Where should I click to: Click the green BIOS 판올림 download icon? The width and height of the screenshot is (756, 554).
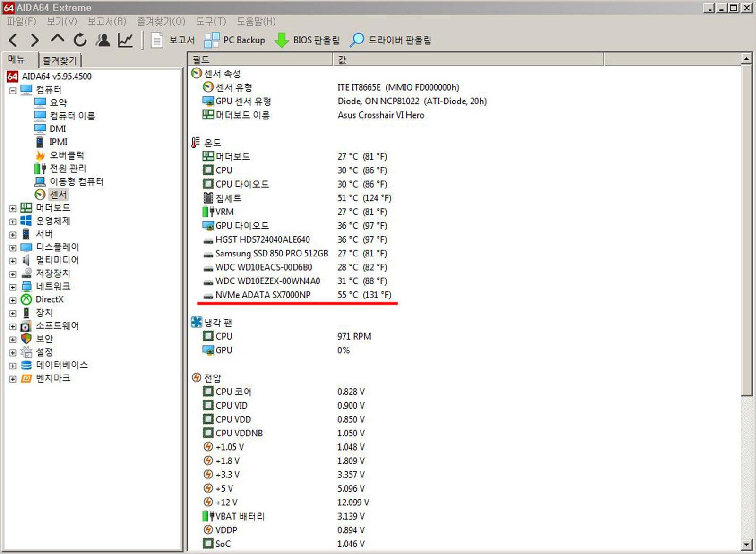coord(281,40)
